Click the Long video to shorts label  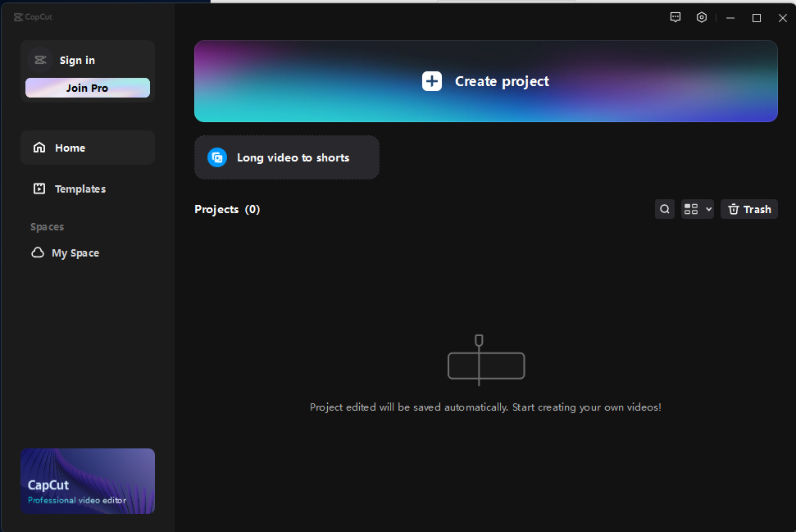coord(293,158)
